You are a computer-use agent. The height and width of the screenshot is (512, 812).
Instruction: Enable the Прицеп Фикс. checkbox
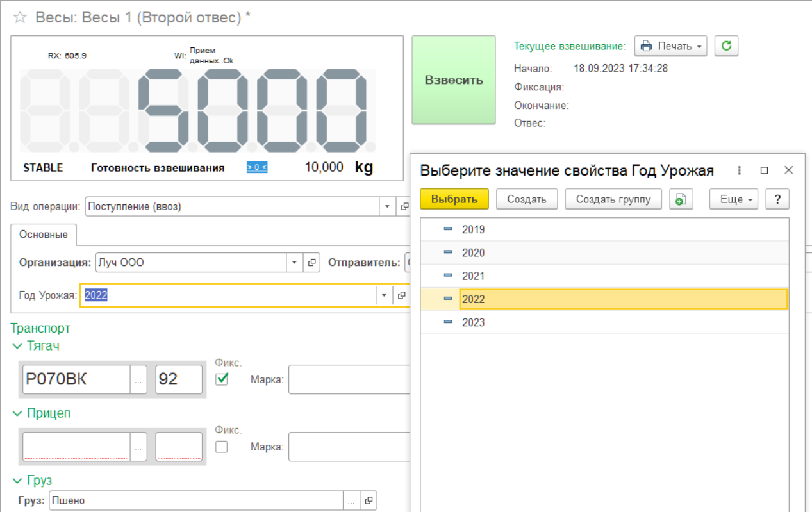(x=222, y=447)
